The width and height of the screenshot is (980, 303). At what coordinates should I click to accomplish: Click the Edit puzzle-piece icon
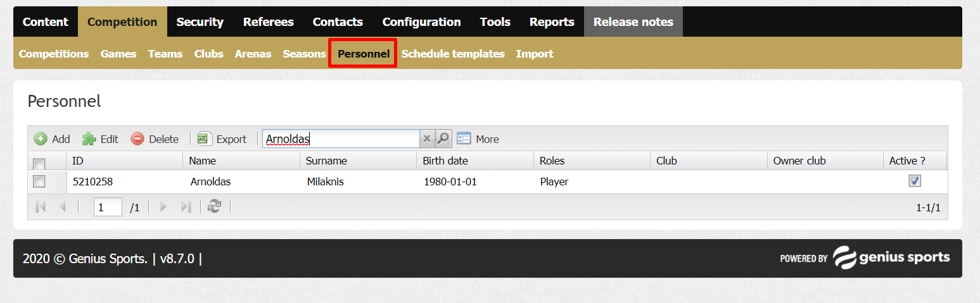[x=89, y=139]
